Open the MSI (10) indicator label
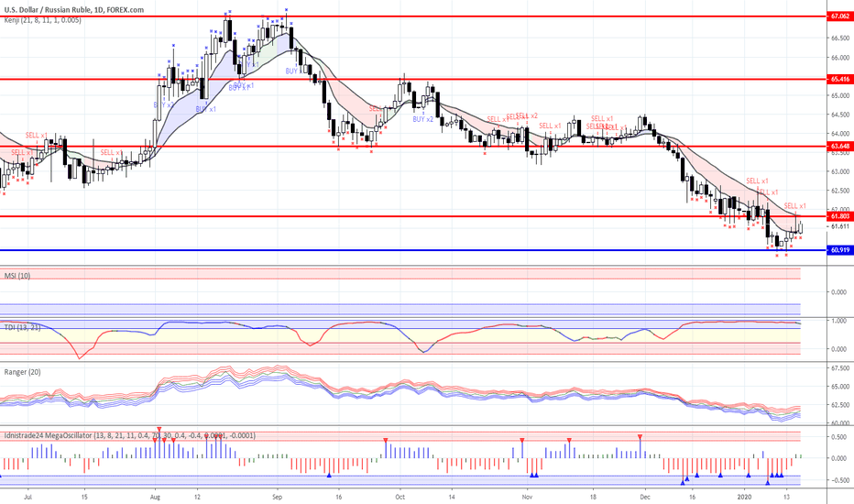 click(19, 275)
